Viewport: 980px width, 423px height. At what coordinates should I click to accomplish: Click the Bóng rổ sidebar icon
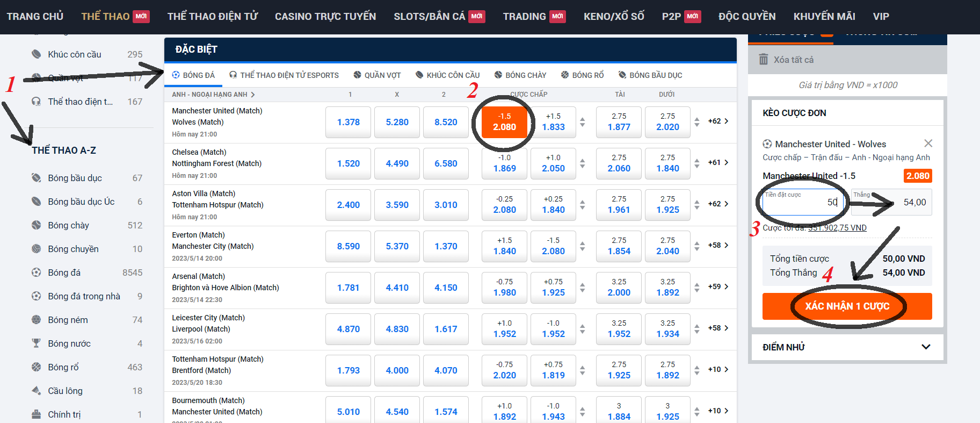coord(36,367)
